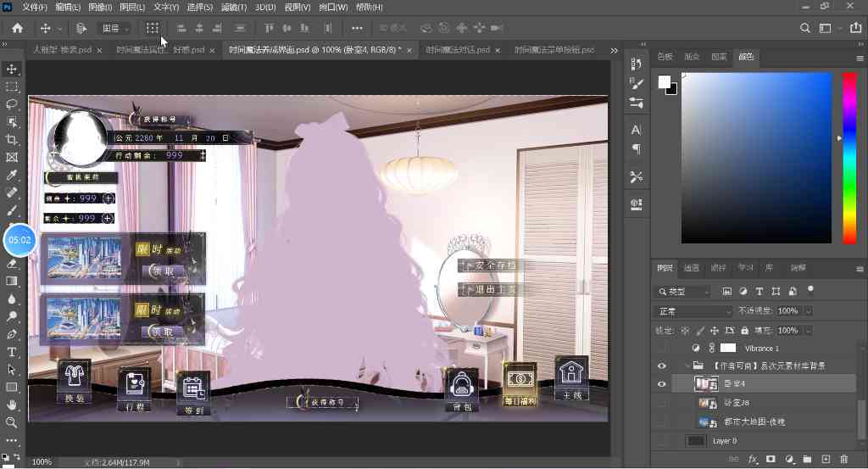Screen dimensions: 868x469
Task: Select the Horizontal Type tool
Action: click(11, 352)
